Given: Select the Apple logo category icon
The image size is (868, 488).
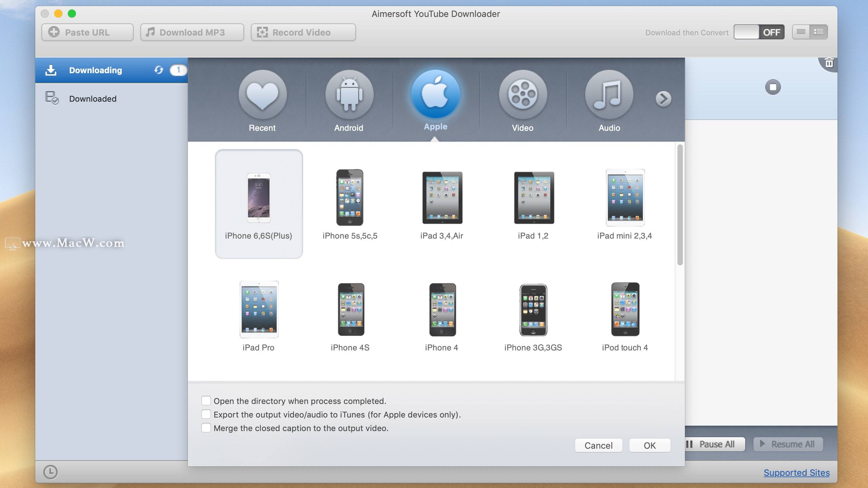Looking at the screenshot, I should pos(436,94).
